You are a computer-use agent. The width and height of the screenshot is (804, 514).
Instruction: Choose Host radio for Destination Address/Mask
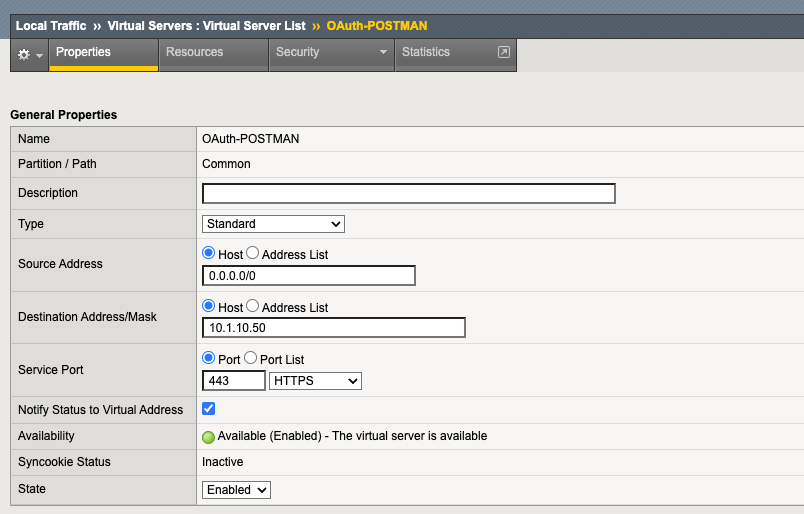pos(209,307)
